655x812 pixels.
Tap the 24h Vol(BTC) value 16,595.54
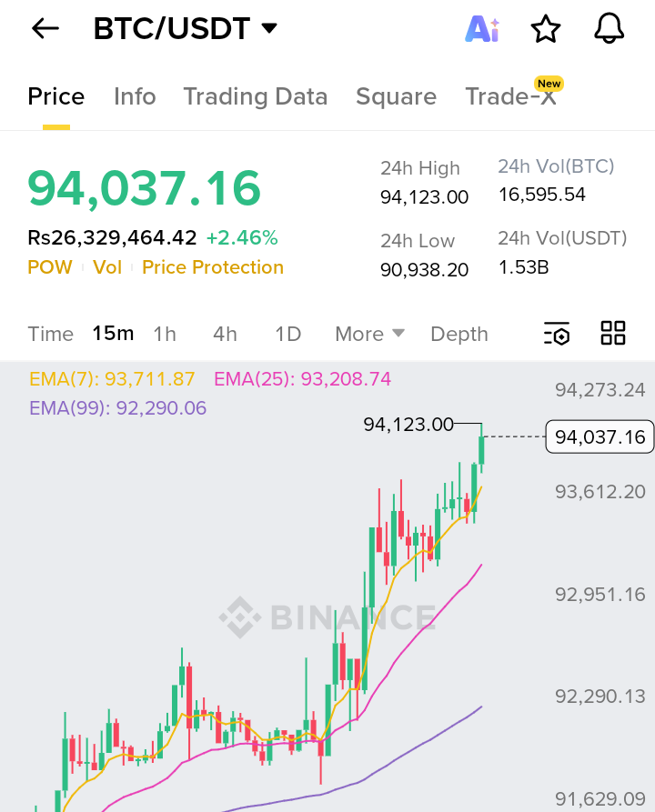click(x=542, y=195)
